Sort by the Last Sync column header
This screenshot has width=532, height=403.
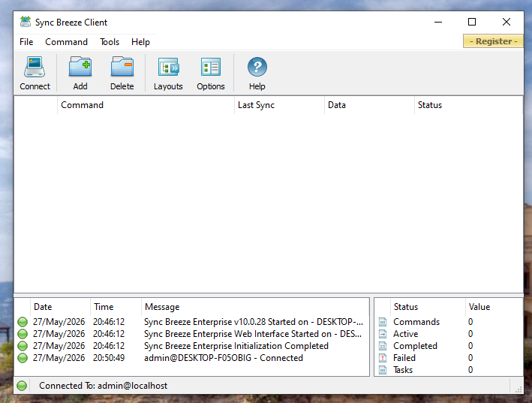click(x=279, y=105)
